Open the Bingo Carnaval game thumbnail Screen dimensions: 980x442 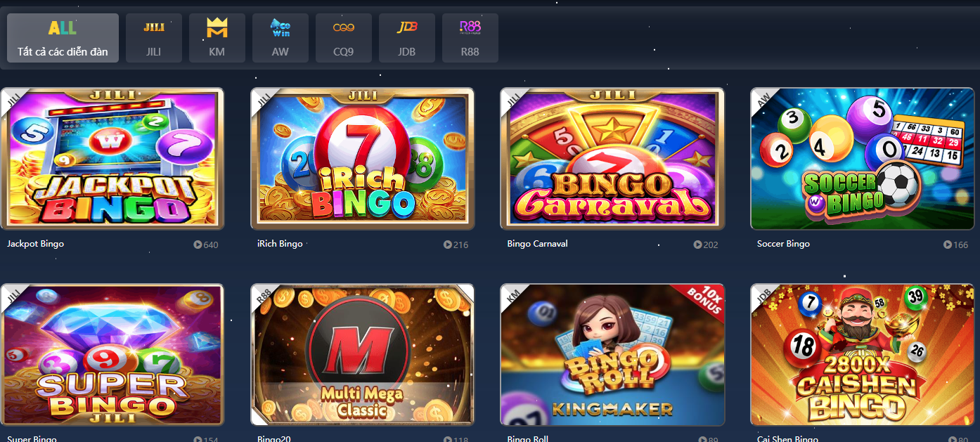[612, 159]
